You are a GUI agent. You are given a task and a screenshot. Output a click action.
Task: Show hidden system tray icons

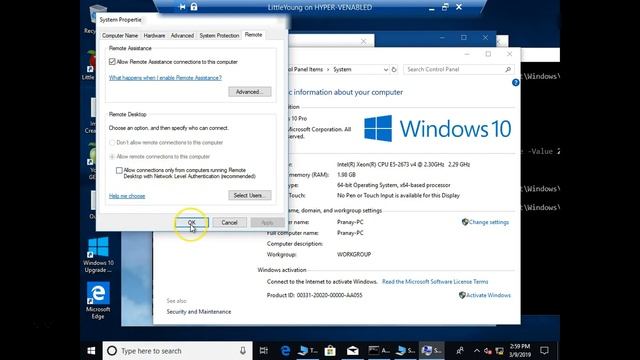pos(476,351)
